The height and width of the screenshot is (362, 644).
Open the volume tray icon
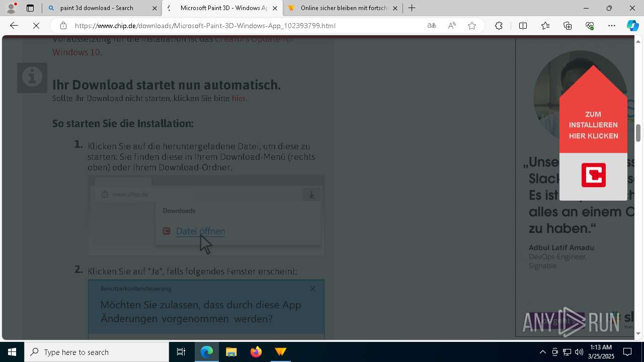579,352
